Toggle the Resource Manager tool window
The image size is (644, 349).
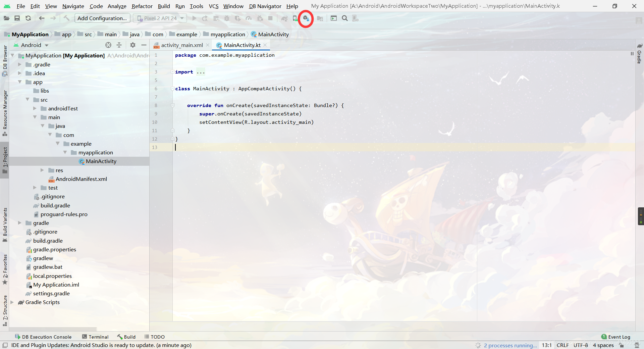pos(5,113)
